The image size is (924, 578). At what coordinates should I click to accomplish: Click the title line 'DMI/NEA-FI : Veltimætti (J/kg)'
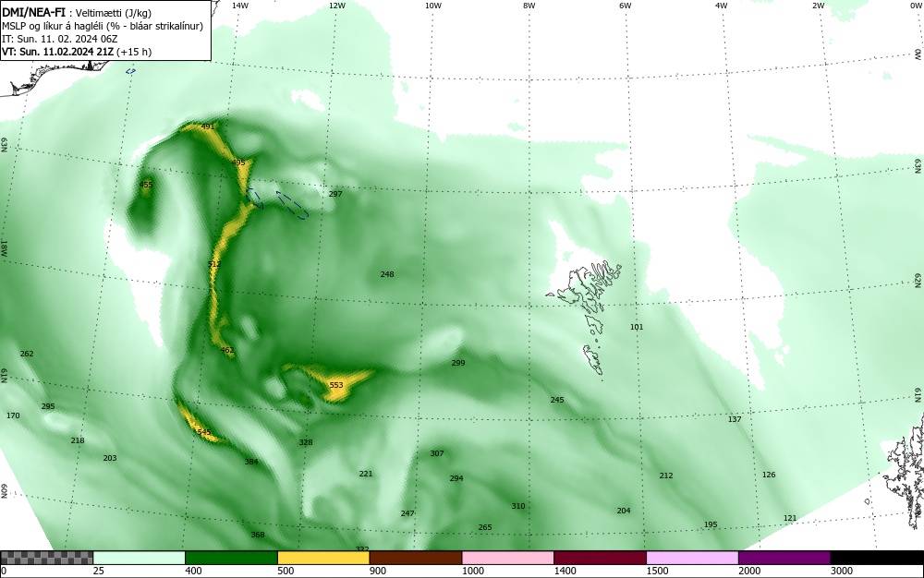tap(76, 12)
